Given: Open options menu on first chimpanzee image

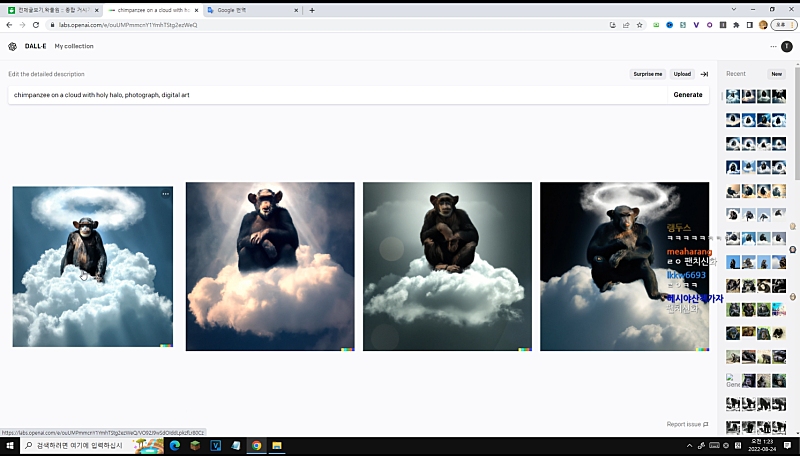Looking at the screenshot, I should click(x=165, y=192).
